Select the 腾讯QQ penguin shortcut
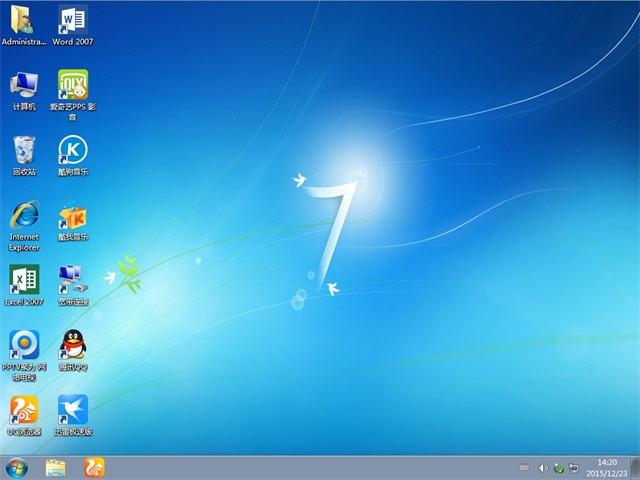Screen dimensions: 640x480 (x=73, y=351)
